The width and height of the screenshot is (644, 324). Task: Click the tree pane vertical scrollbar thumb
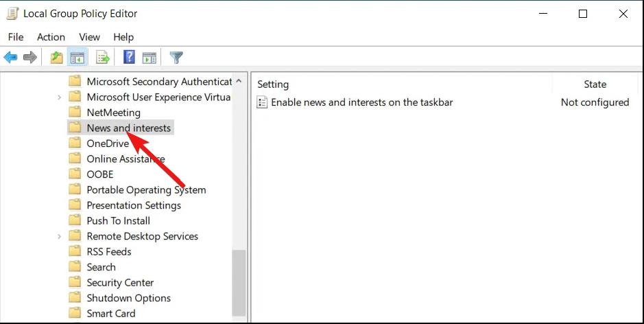239,283
